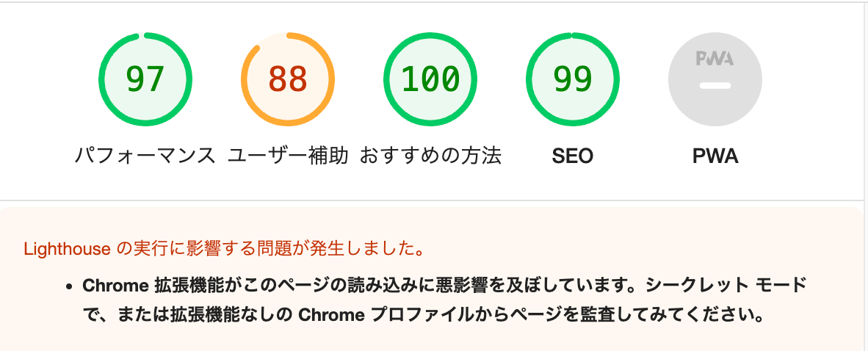Select the Best Practices gauge showing 100
Screen dimensions: 868x351
(x=430, y=80)
